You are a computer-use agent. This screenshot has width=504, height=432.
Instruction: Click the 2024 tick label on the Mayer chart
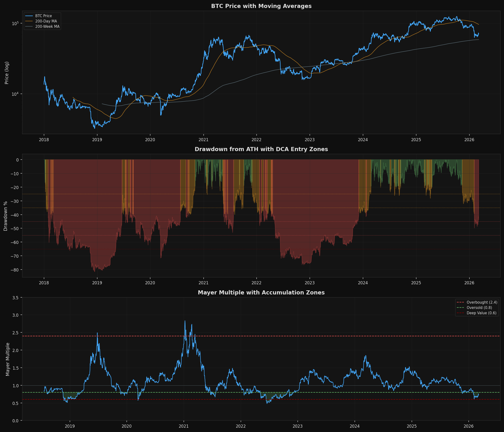[x=355, y=426]
